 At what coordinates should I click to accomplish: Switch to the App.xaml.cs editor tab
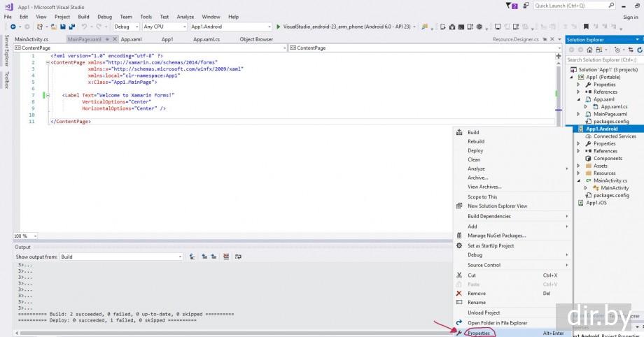pos(206,39)
